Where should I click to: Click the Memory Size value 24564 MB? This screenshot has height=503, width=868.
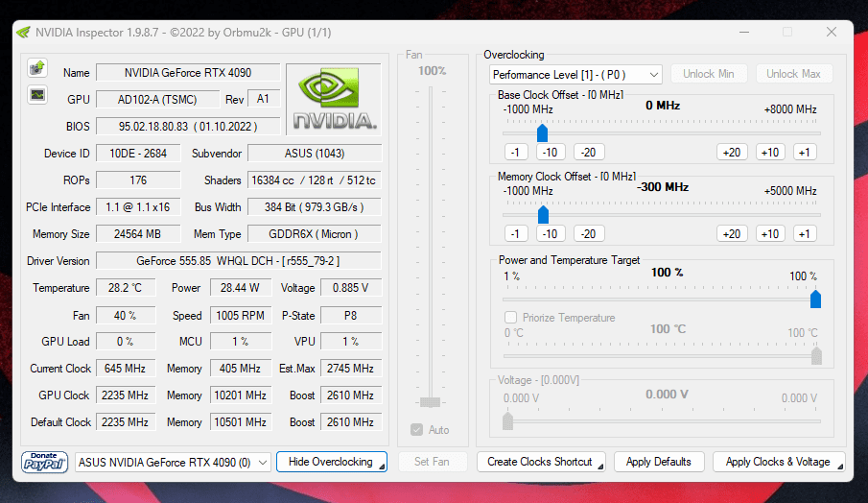pos(138,234)
